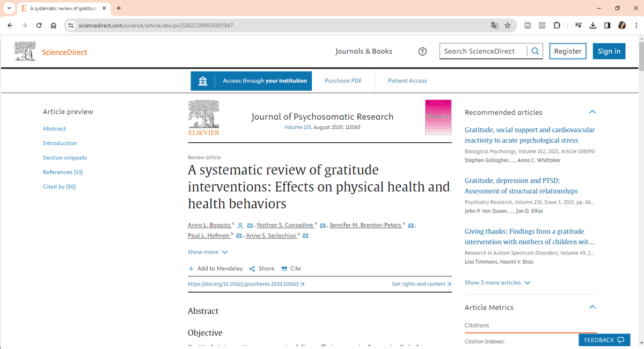The image size is (644, 349).
Task: Open the tab search dropdown
Action: tap(9, 8)
